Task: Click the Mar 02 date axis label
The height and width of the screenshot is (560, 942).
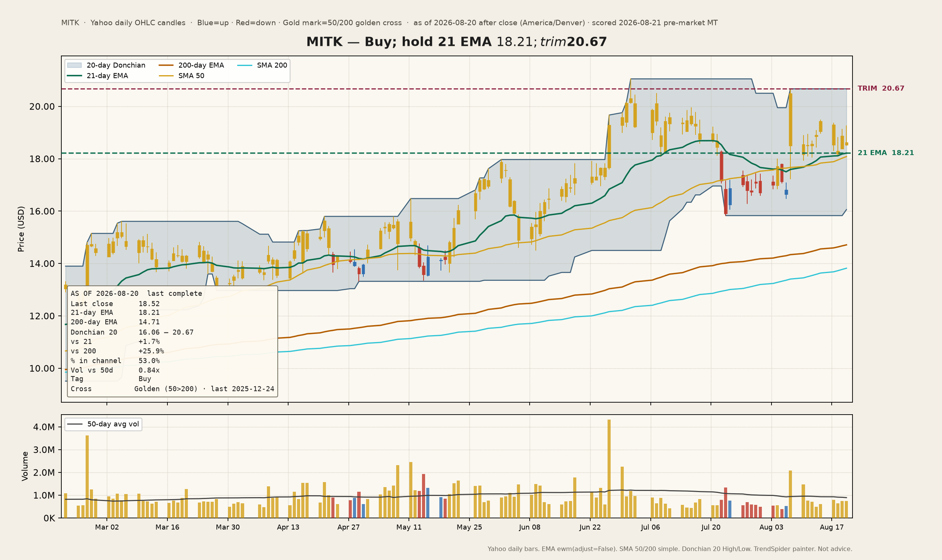Action: pyautogui.click(x=107, y=527)
